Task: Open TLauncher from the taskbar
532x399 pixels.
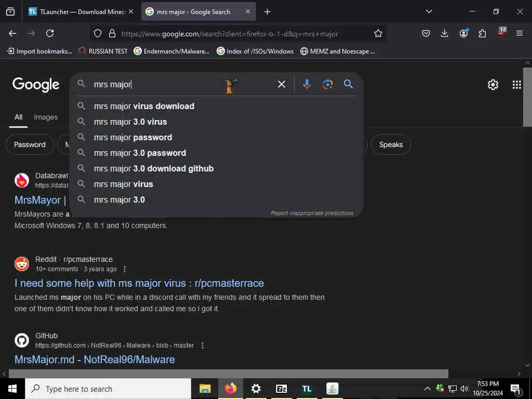Action: tap(307, 389)
